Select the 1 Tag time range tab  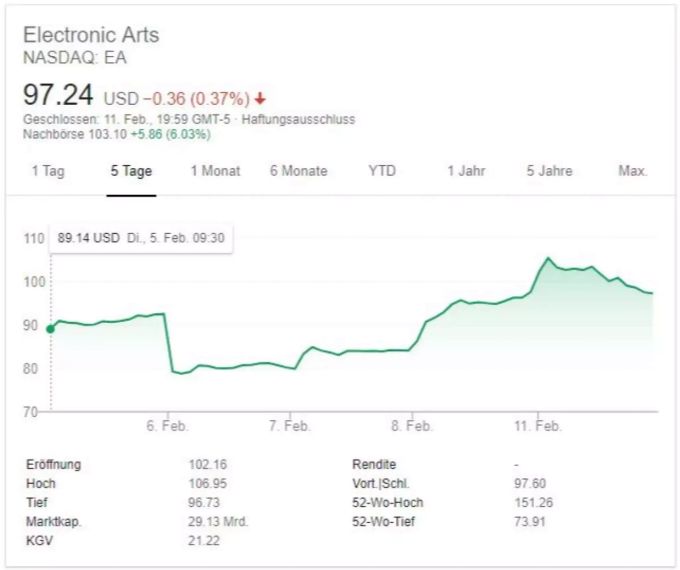tap(48, 171)
